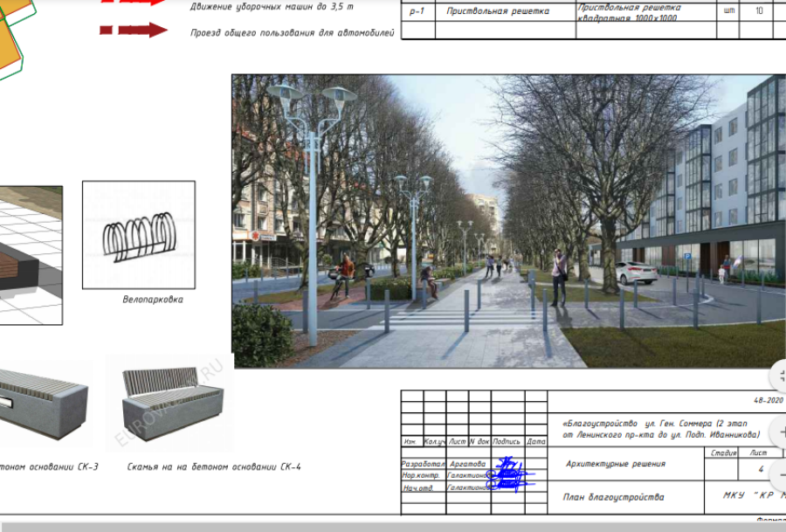Click the fit to page button
The image size is (786, 532).
pyautogui.click(x=782, y=377)
